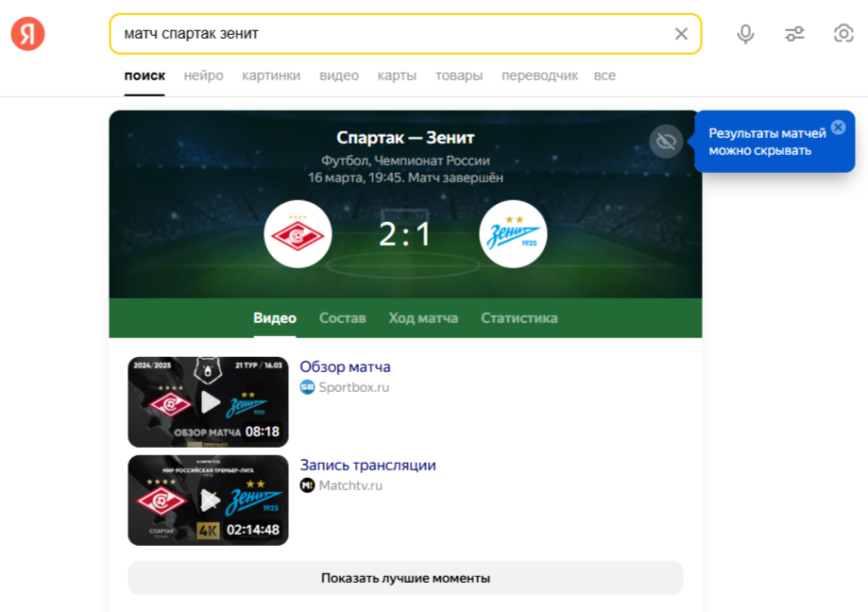This screenshot has width=868, height=612.
Task: Expand Показать лучшие моменты
Action: pos(405,578)
